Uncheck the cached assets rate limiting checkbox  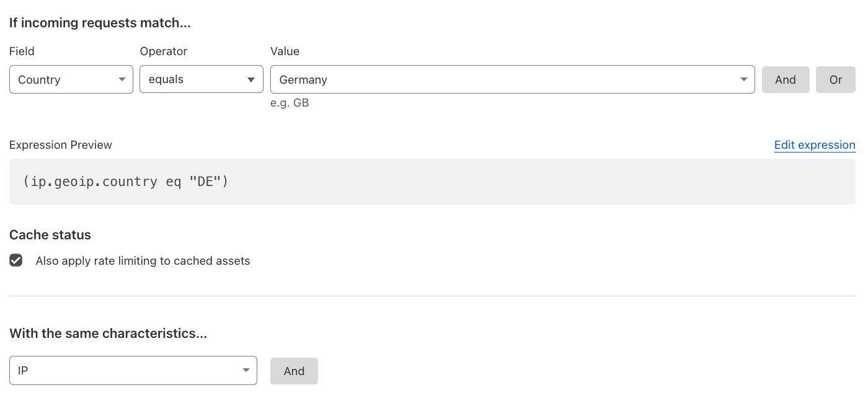[x=16, y=260]
